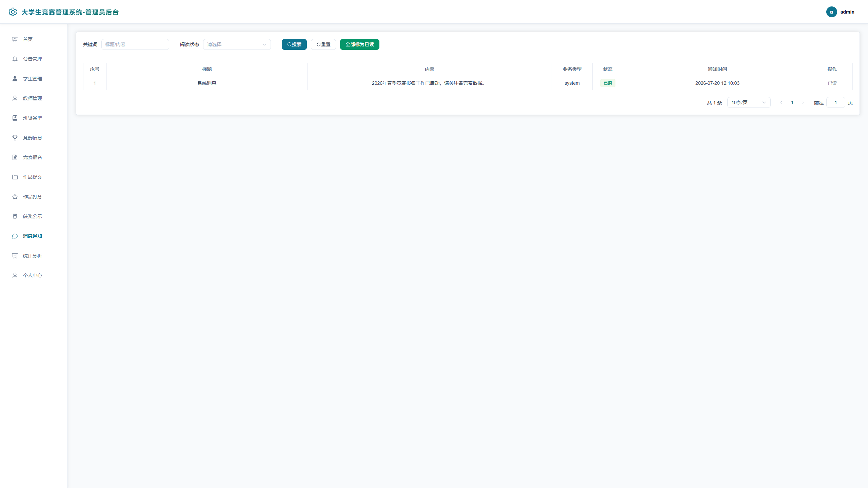
Task: Click the document icon for 竞赛报名
Action: pyautogui.click(x=15, y=157)
